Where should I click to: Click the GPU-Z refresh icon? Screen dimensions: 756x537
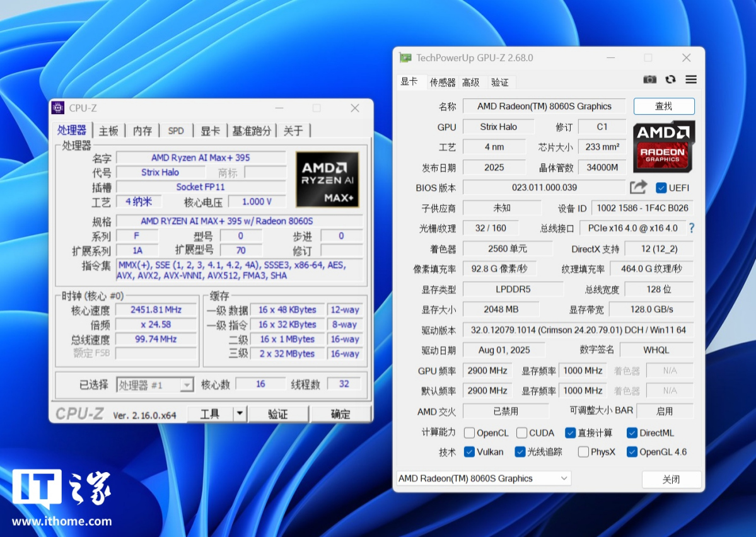pos(670,79)
